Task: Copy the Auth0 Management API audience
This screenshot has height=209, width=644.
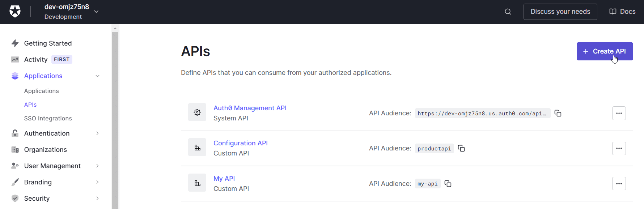Action: [558, 113]
